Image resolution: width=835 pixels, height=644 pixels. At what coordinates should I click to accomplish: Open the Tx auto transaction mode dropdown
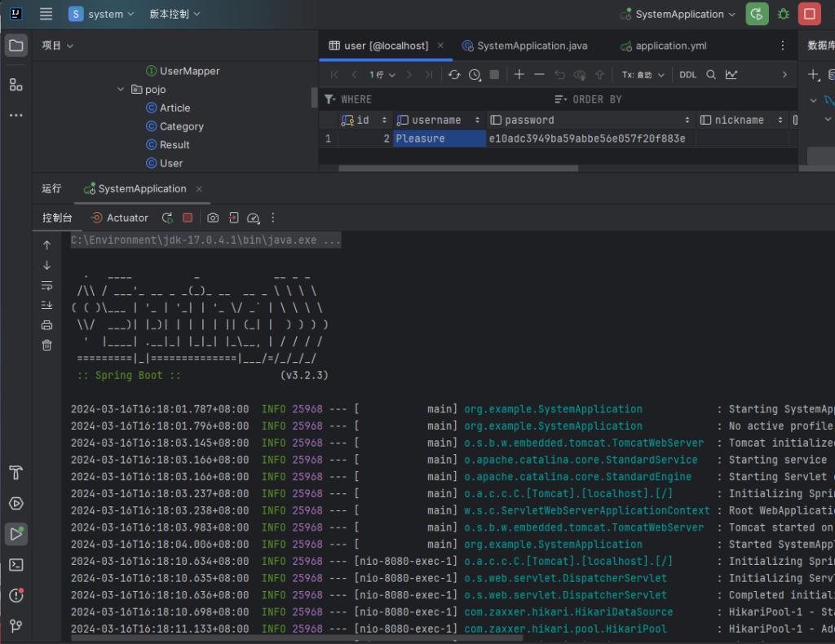point(643,74)
